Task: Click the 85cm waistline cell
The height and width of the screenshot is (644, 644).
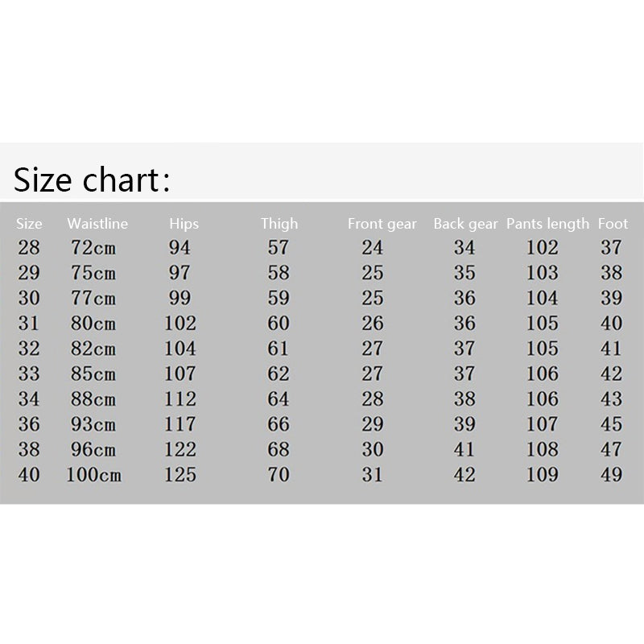Action: pyautogui.click(x=92, y=374)
